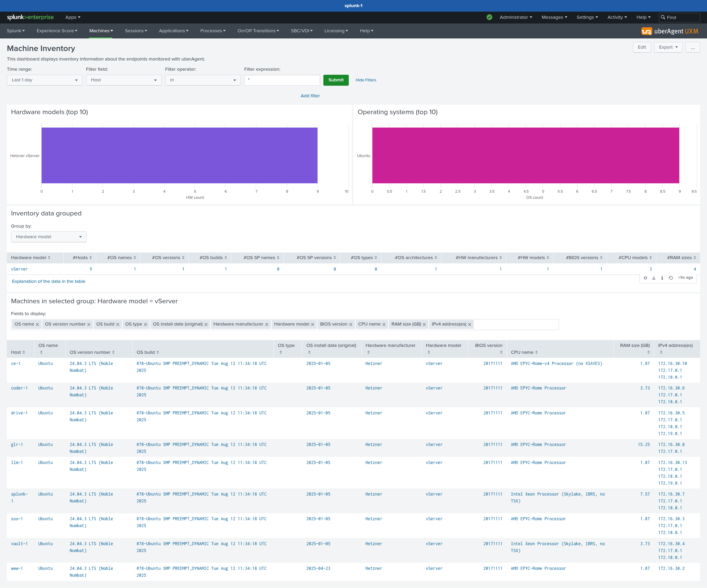Open the Settings dropdown
Screen dimensions: 707x588
pos(587,17)
